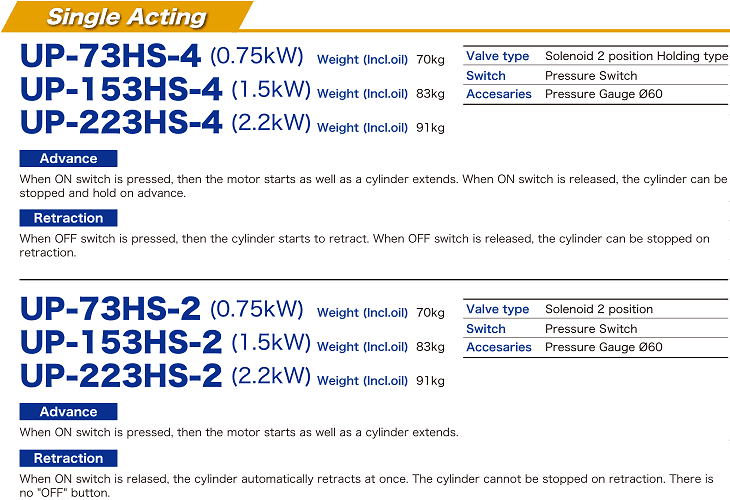Select the UP-73HS-4 model heading
This screenshot has width=730, height=500.
(x=110, y=55)
